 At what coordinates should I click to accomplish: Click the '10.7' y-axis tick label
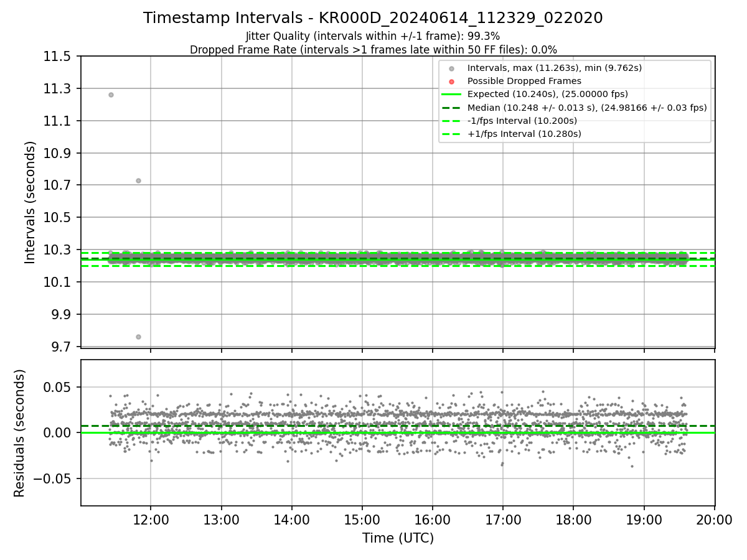point(59,185)
